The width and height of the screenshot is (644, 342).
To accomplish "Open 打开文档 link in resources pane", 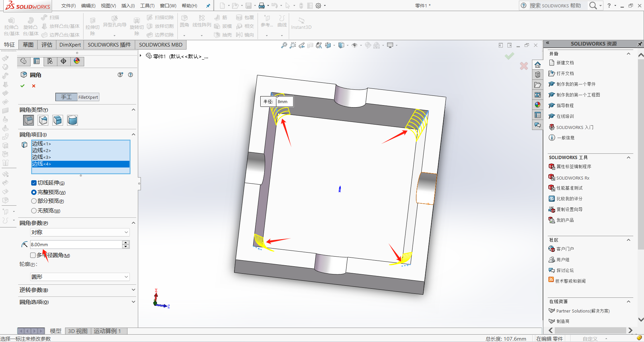I will pyautogui.click(x=565, y=73).
